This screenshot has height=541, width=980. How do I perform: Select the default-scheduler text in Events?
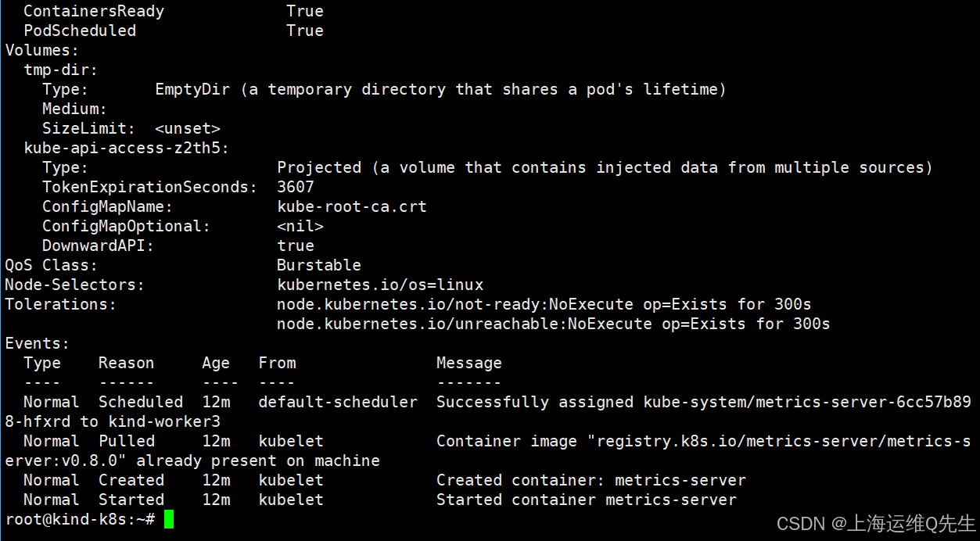(338, 401)
